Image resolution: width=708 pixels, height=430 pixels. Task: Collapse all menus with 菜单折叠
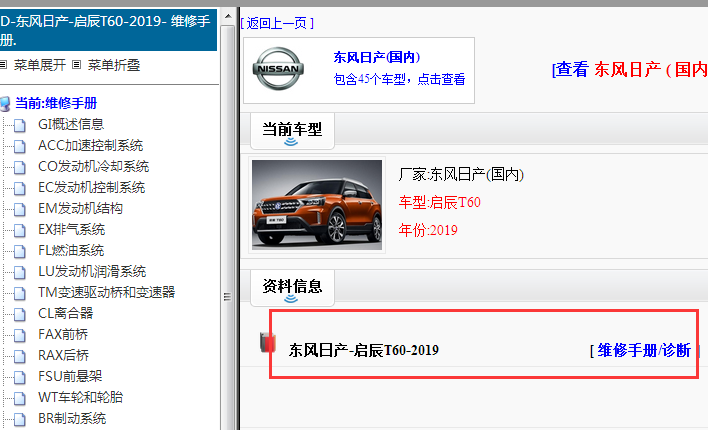click(x=114, y=65)
